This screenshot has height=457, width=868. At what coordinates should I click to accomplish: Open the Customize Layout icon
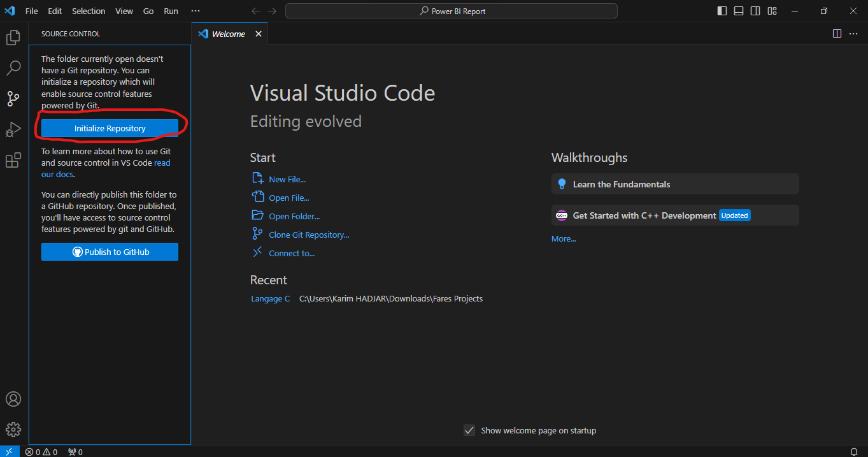click(x=772, y=11)
